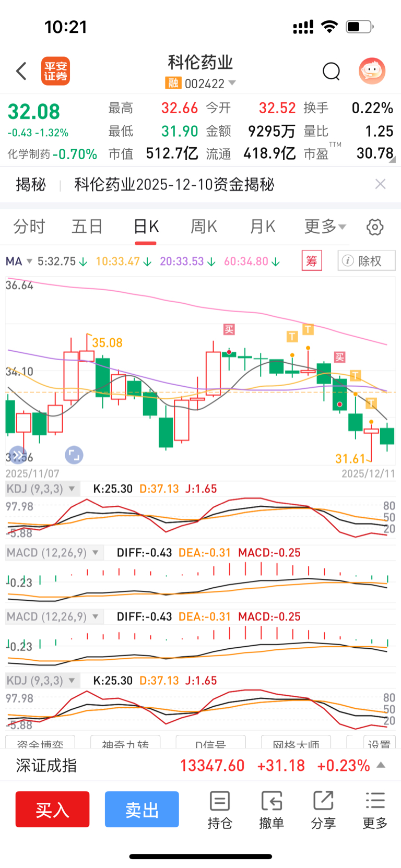Switch to 五日 tab
401x868 pixels.
coord(87,227)
